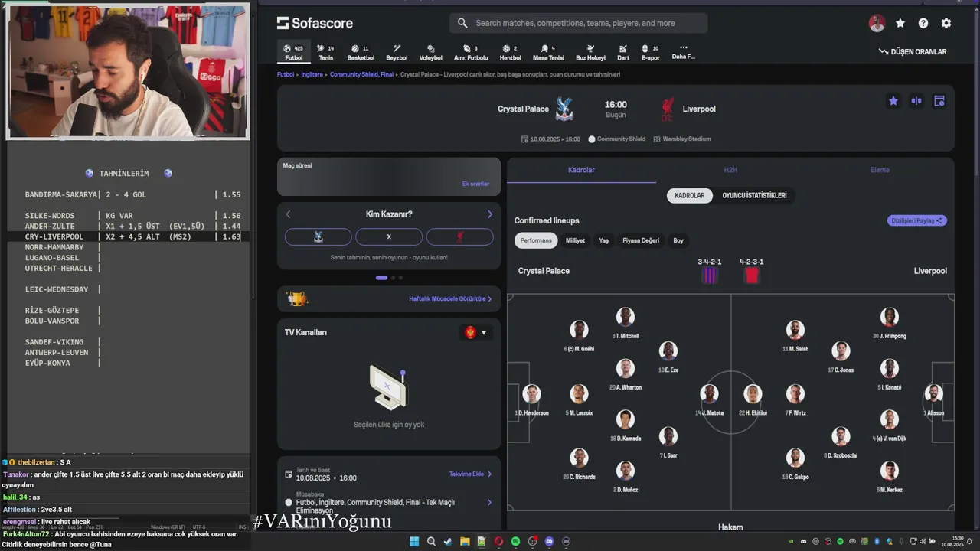Expand the Daha Fazla sports menu
This screenshot has height=551, width=980.
click(x=683, y=52)
